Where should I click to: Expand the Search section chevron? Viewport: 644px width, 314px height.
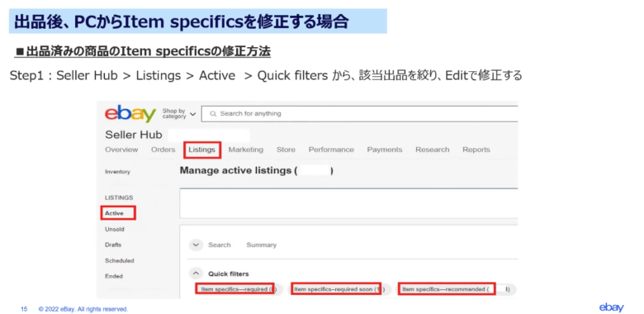click(x=196, y=245)
